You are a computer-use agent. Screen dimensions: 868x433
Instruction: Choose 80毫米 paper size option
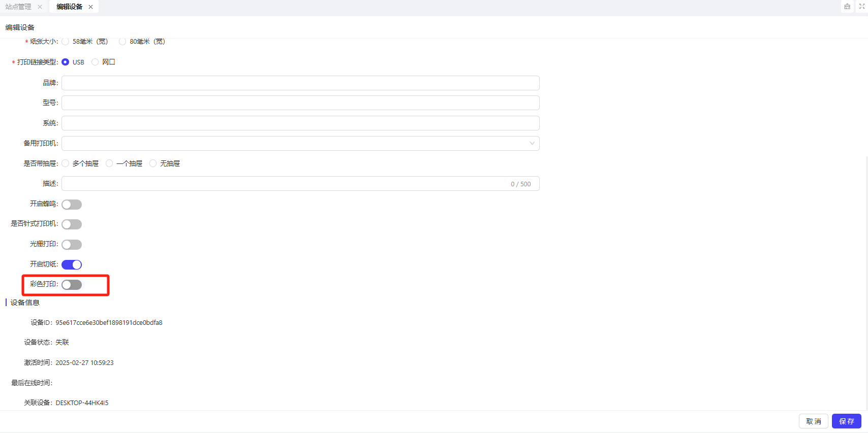point(122,42)
